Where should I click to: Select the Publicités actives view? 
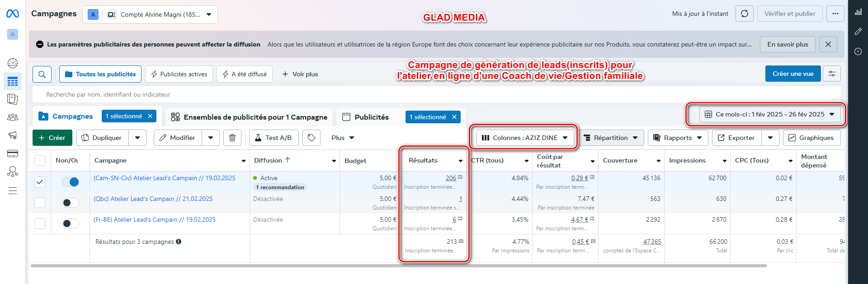[179, 74]
